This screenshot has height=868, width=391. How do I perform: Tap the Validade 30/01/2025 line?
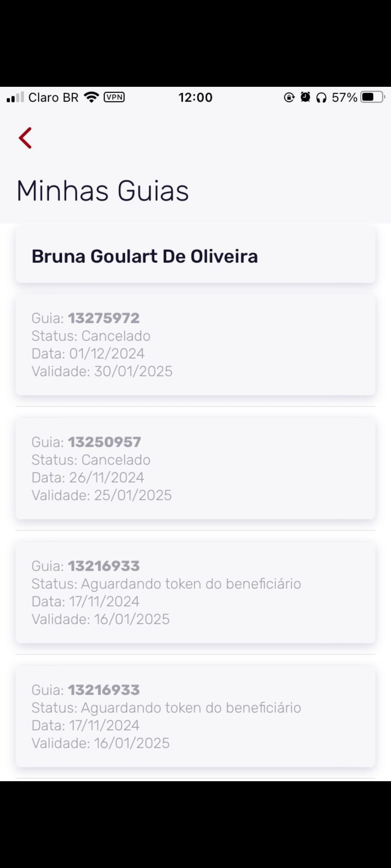coord(102,371)
